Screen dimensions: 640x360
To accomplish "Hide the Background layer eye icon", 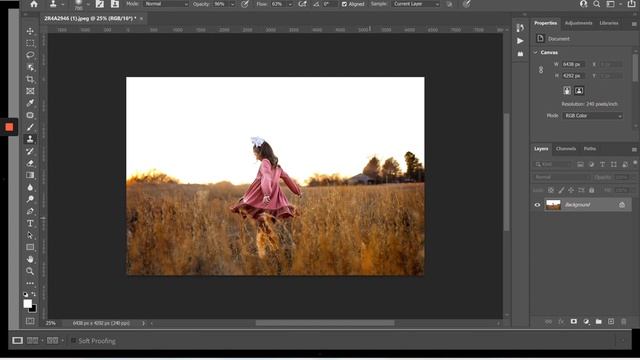I will coord(537,205).
